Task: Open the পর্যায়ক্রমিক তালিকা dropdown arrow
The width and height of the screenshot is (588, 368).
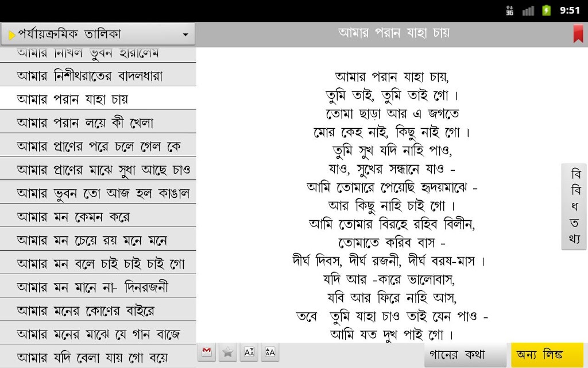Action: (185, 35)
